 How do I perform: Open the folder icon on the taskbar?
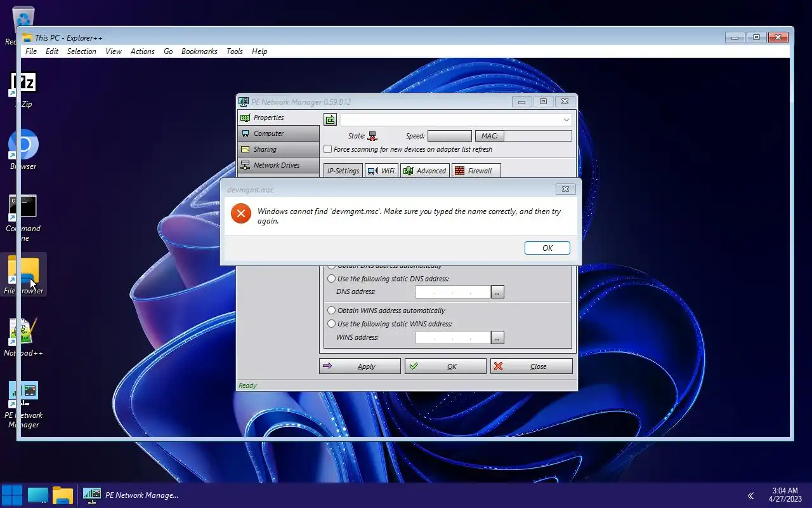(x=63, y=495)
